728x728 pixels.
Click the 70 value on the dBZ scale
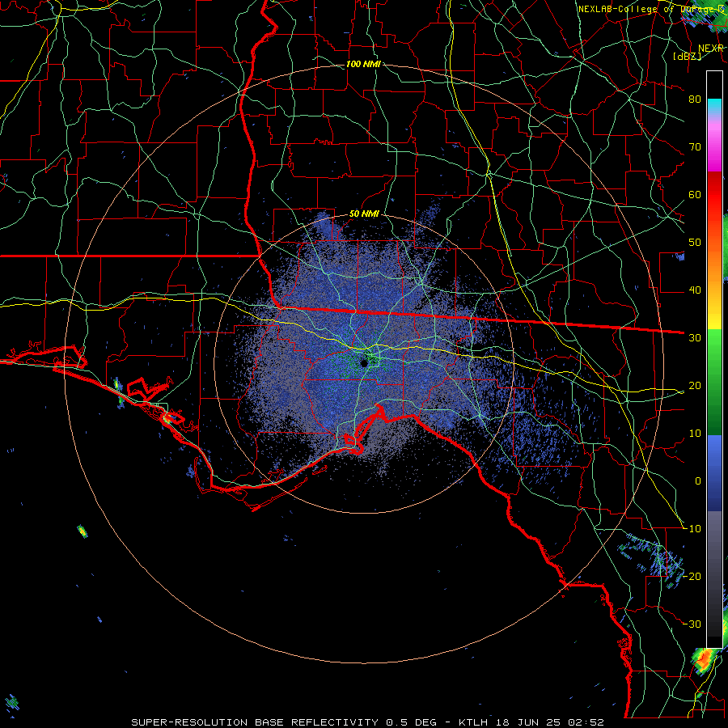point(695,146)
